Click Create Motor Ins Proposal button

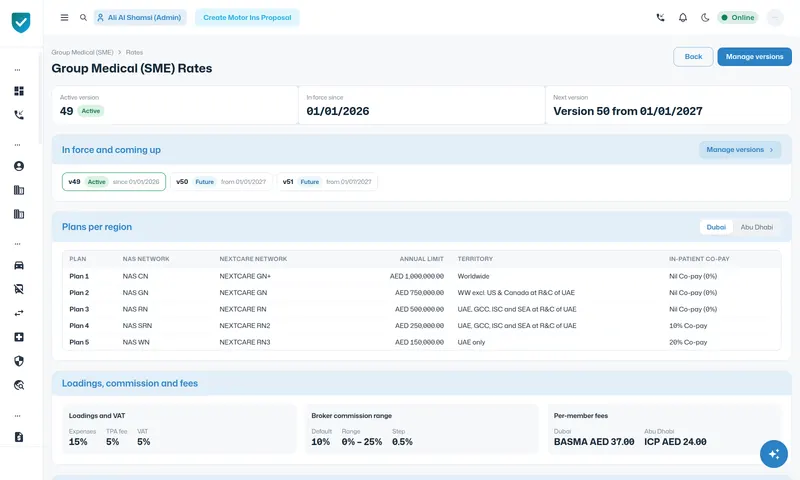coord(247,17)
